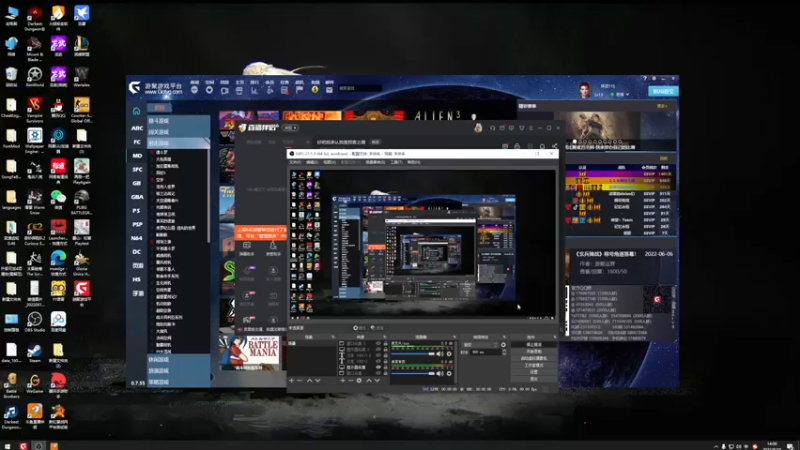Open the 任务 tasks icon in Gotvg toolbar
Screen dimensions: 800x450
click(284, 90)
